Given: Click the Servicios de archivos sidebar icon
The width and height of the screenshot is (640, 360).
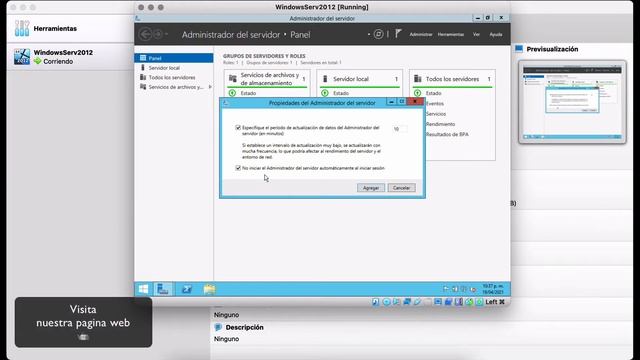Looking at the screenshot, I should 143,87.
